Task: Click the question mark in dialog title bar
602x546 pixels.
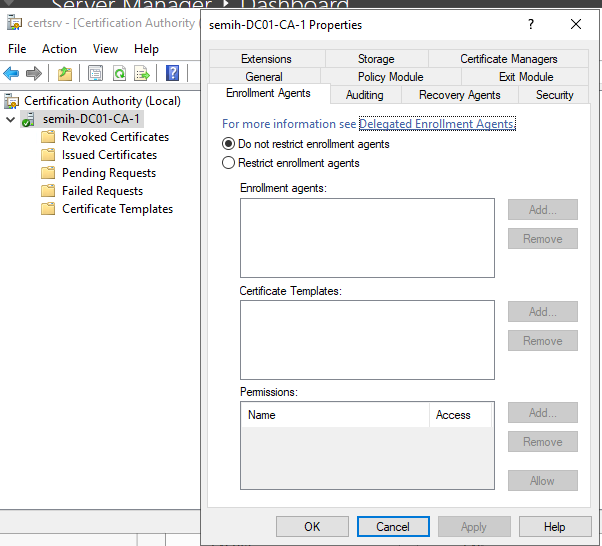Action: (529, 24)
